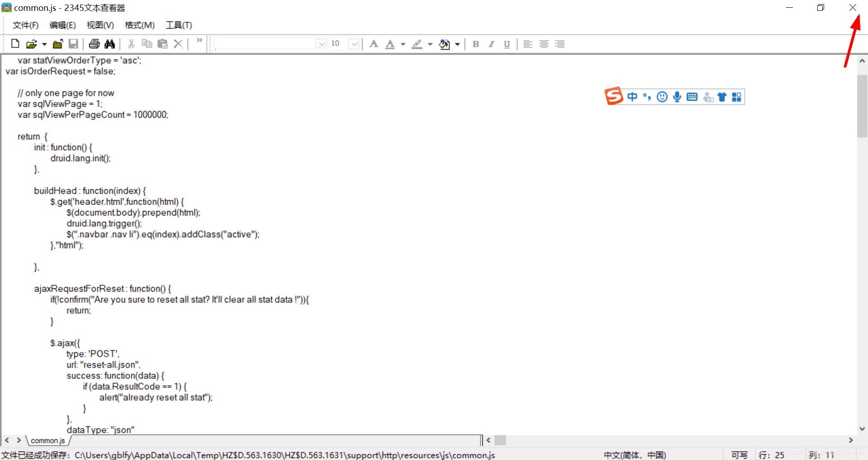The height and width of the screenshot is (460, 868).
Task: Click the 'ajaxRequestForReset : function() {' line
Action: (x=102, y=288)
